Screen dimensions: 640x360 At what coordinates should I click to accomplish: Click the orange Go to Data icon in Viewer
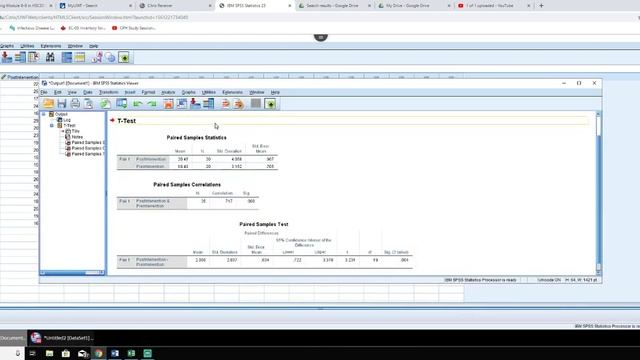pyautogui.click(x=168, y=104)
